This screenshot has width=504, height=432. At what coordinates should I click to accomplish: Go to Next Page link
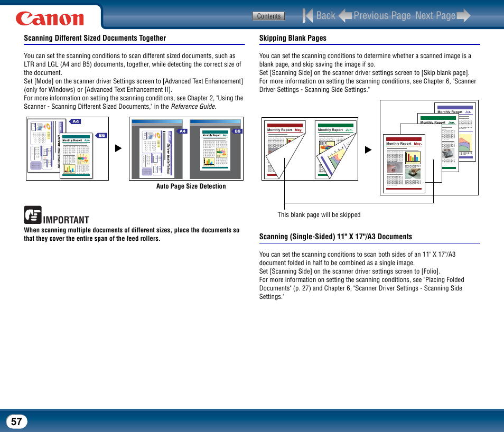tap(435, 15)
